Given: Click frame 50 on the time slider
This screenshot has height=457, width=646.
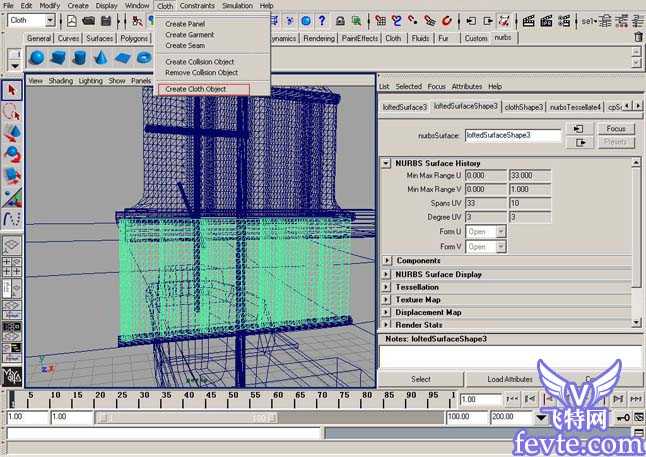Looking at the screenshot, I should point(233,399).
